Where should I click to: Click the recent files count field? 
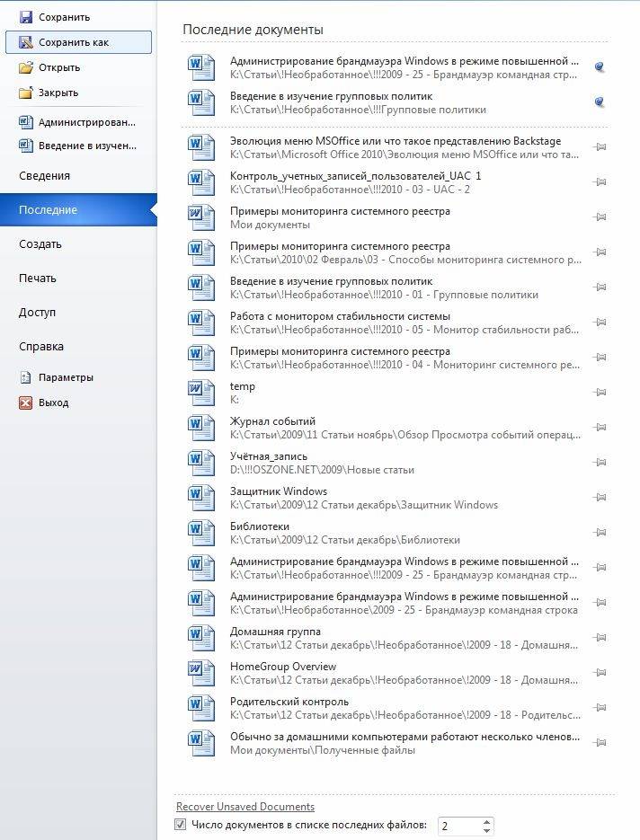coord(459,826)
